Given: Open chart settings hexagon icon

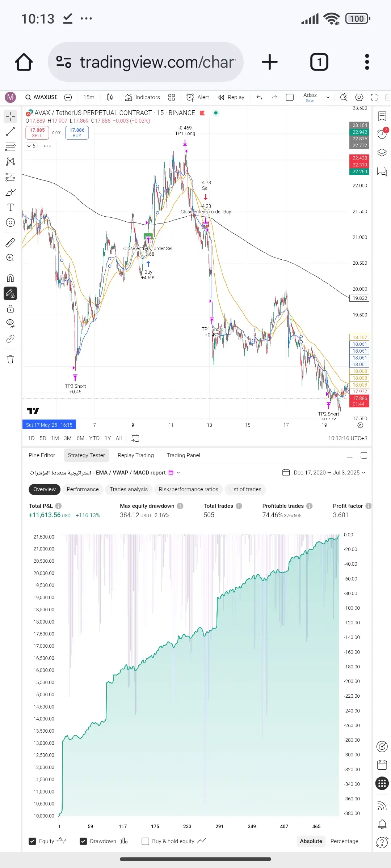Looking at the screenshot, I should 359,97.
